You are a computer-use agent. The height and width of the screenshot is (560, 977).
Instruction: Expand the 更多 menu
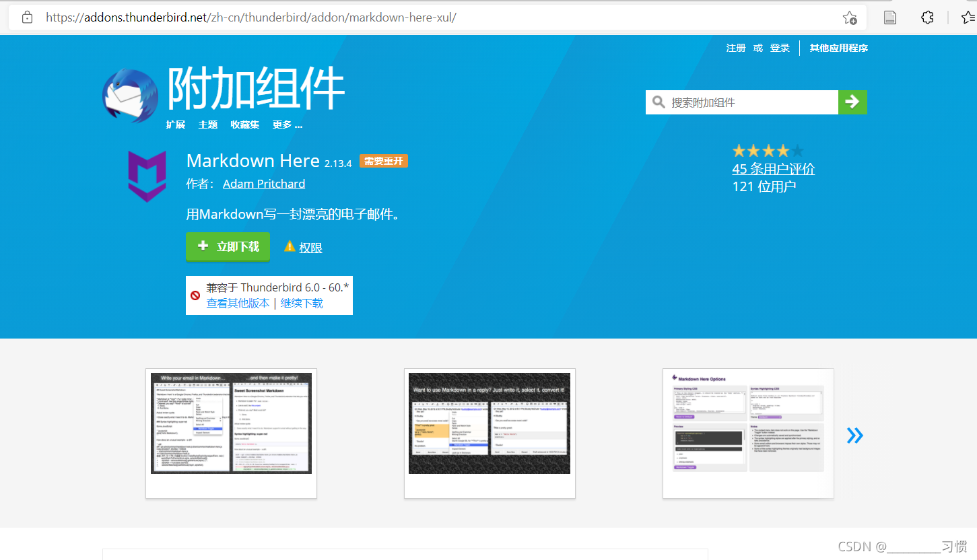click(x=287, y=125)
